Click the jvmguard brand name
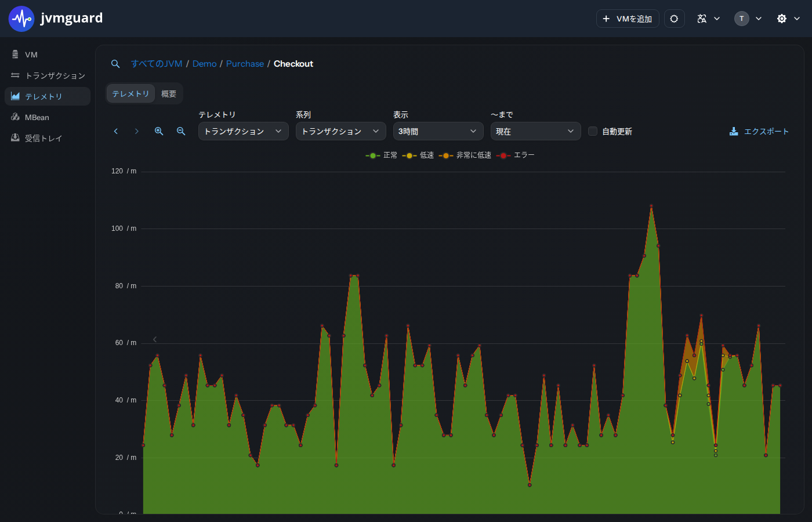Image resolution: width=812 pixels, height=522 pixels. click(71, 18)
